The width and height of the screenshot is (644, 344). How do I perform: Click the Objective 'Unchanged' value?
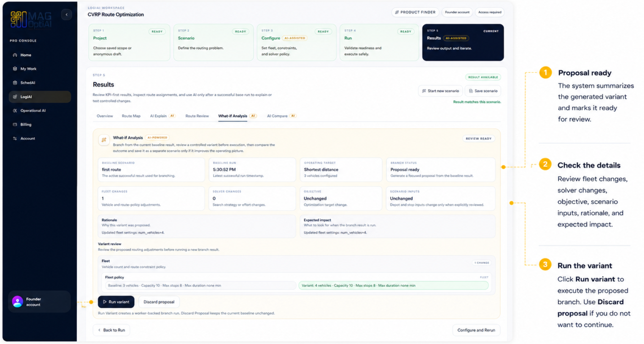(x=315, y=198)
